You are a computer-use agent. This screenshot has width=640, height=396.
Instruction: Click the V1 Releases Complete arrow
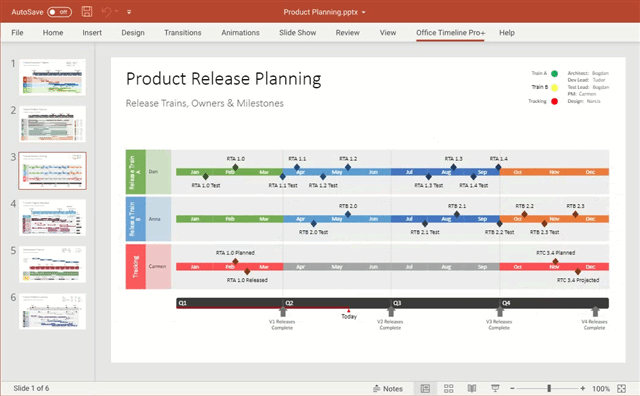click(282, 311)
